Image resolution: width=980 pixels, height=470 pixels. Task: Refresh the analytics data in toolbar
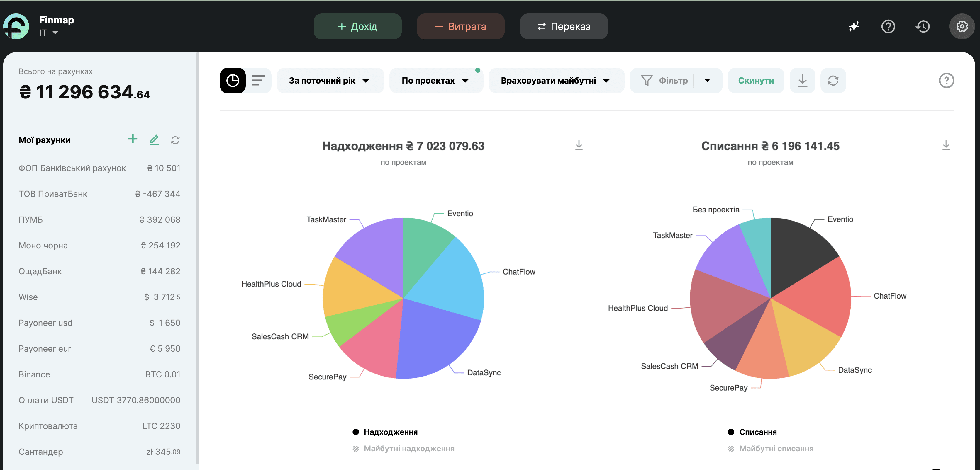(x=833, y=81)
